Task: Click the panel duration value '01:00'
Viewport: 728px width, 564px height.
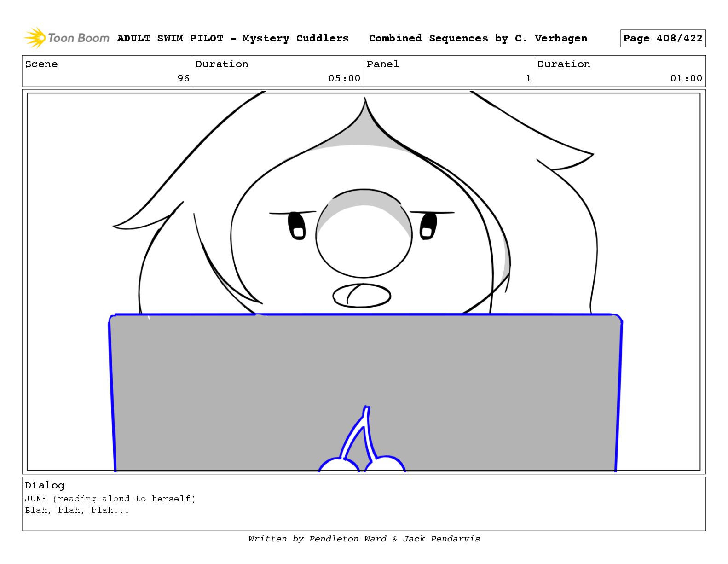Action: (686, 78)
